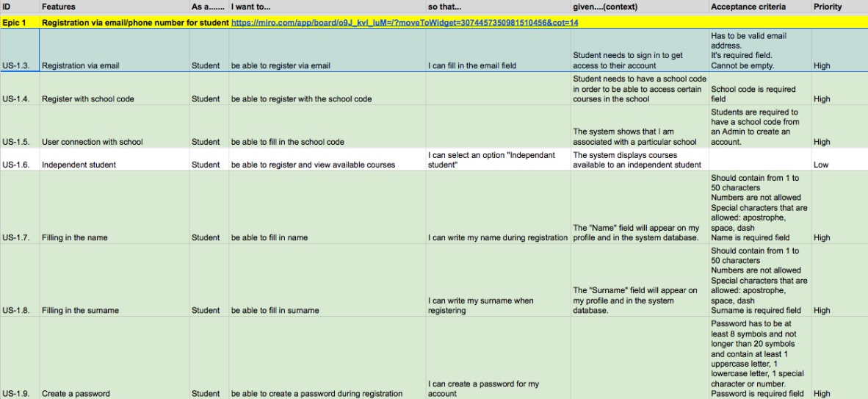Select the 'Low' priority cell for US-1.6.

tap(840, 159)
